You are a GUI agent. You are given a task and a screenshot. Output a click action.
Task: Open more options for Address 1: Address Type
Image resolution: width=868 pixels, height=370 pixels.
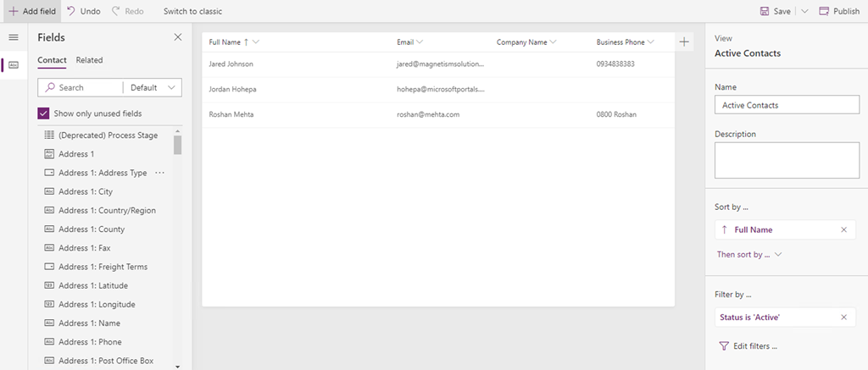point(159,173)
